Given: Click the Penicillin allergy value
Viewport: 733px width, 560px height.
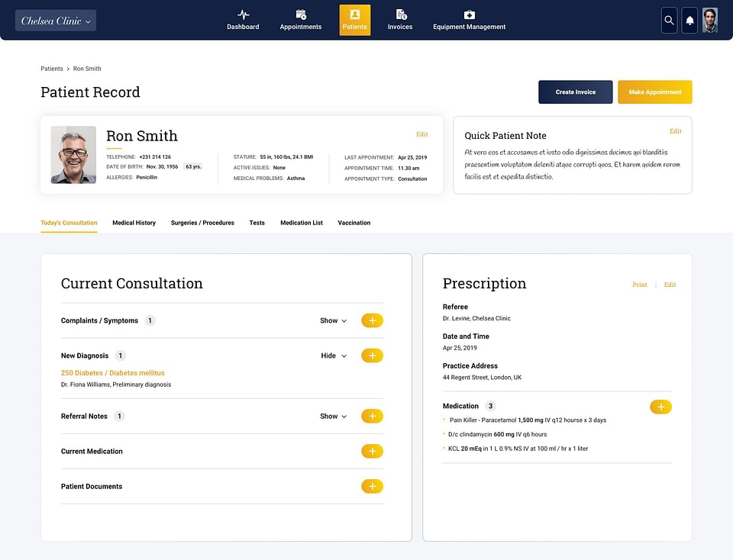Looking at the screenshot, I should [147, 178].
